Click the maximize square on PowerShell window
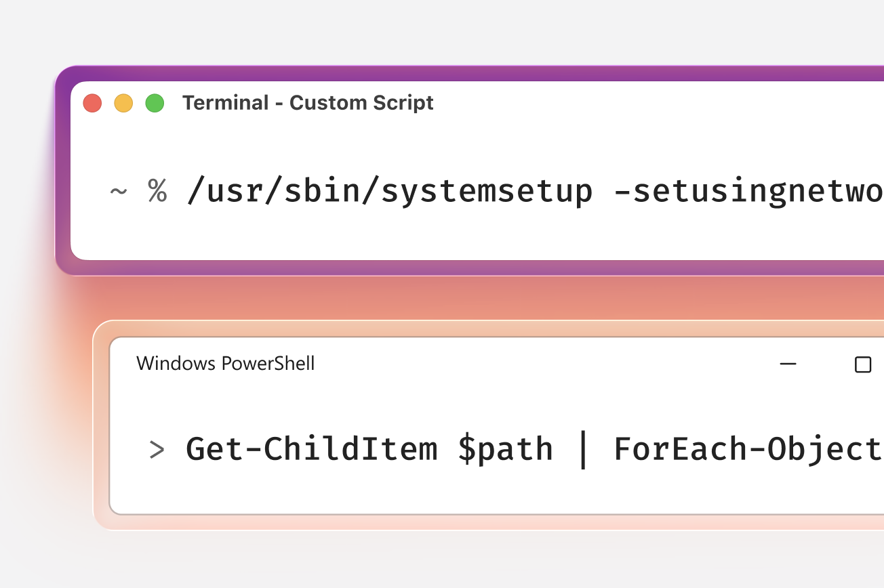 click(862, 364)
